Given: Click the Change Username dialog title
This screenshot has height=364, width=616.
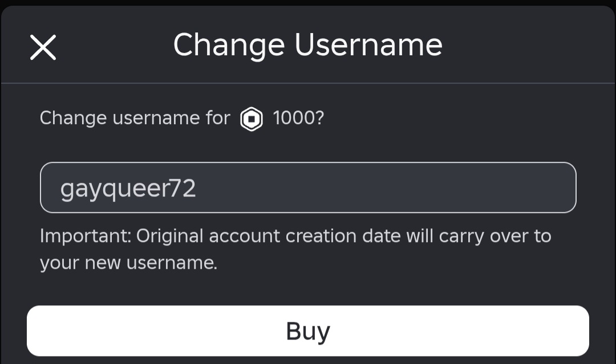Looking at the screenshot, I should tap(308, 44).
